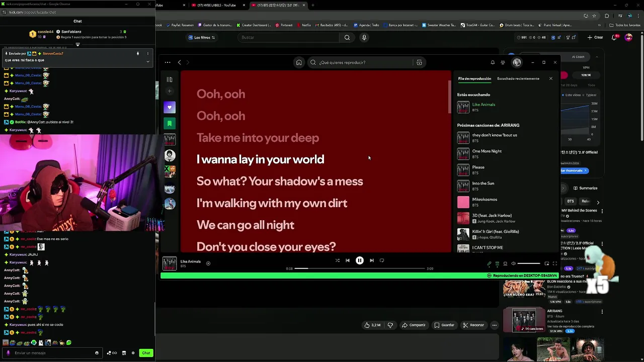Click YouTube Crear button
The image size is (644, 362).
click(595, 37)
